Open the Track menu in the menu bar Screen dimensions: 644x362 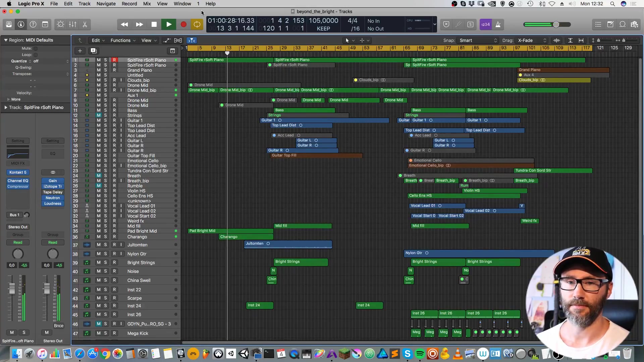pos(84,4)
